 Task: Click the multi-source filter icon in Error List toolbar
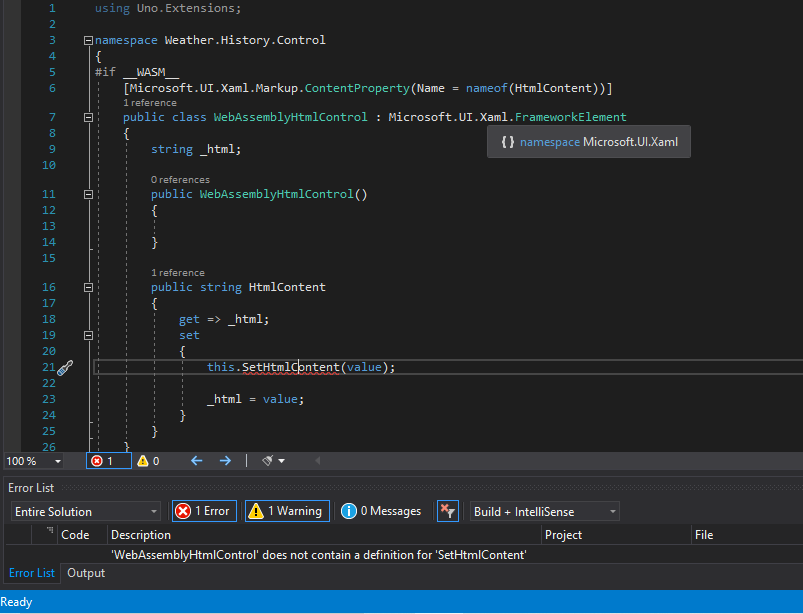pos(448,511)
